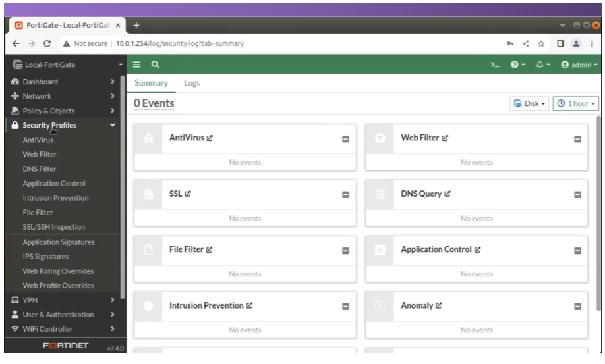Click the Web Filter funnel icon on card
The width and height of the screenshot is (605, 364).
coord(380,138)
